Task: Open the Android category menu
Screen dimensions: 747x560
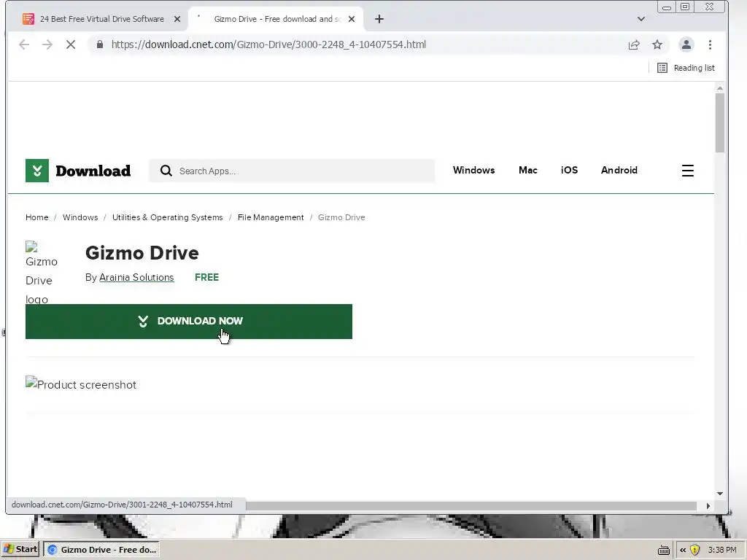Action: [x=619, y=171]
